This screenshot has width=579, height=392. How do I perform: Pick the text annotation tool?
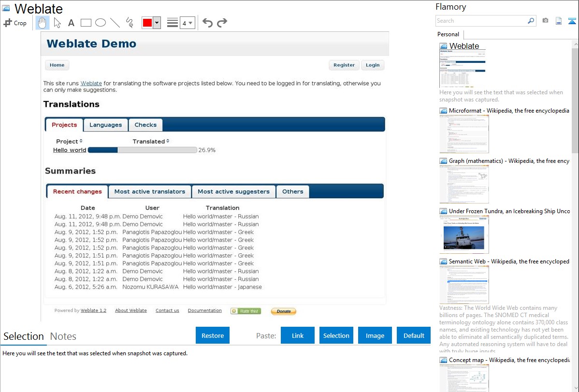coord(71,23)
